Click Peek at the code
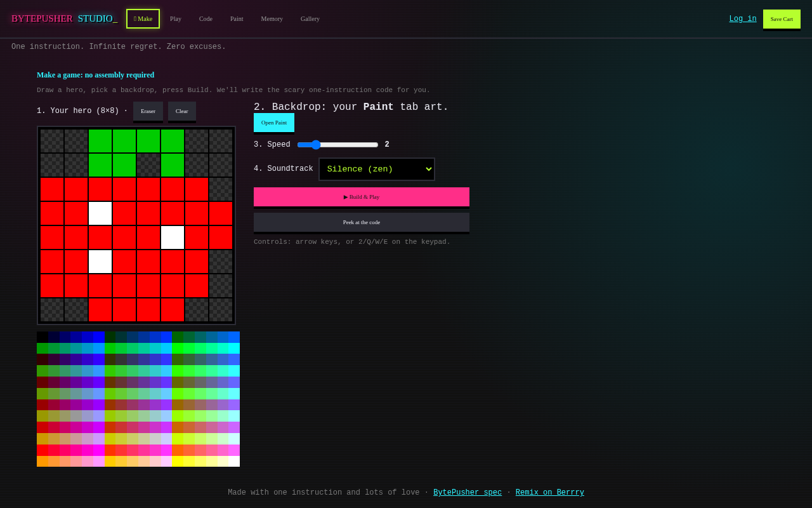812x508 pixels. (x=362, y=222)
